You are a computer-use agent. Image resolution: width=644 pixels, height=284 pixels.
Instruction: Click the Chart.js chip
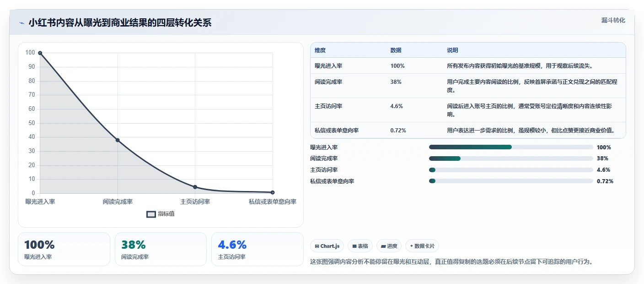(x=327, y=246)
